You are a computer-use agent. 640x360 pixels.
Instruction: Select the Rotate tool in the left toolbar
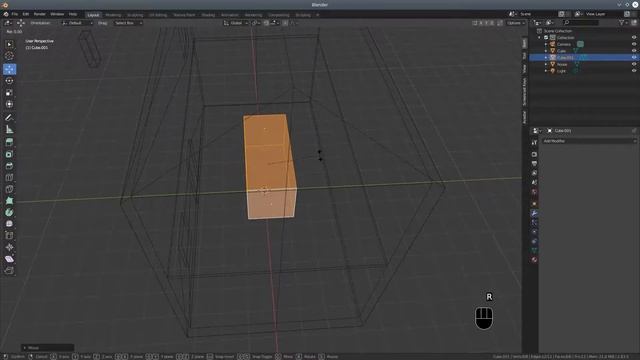tap(9, 81)
